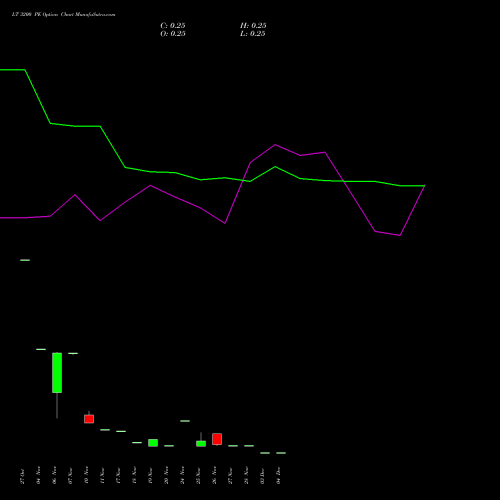Click the flat dash candle above 24 Nov

point(185,421)
